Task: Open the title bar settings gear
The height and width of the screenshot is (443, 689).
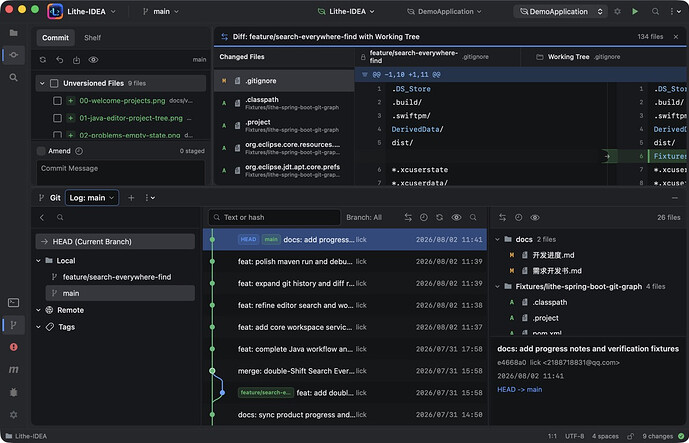Action: coord(617,11)
